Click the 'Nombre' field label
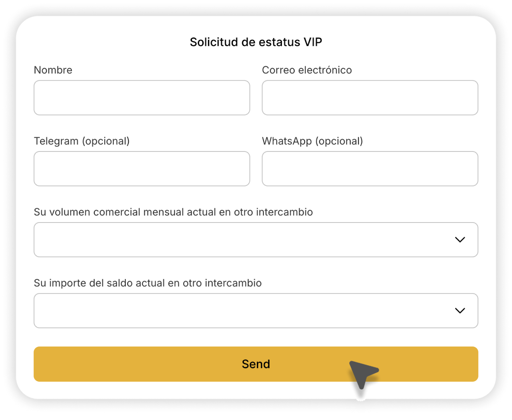This screenshot has height=420, width=512. click(x=53, y=70)
